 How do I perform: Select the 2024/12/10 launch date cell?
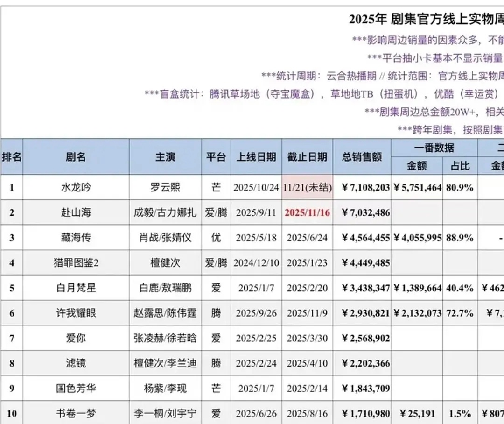tap(256, 262)
